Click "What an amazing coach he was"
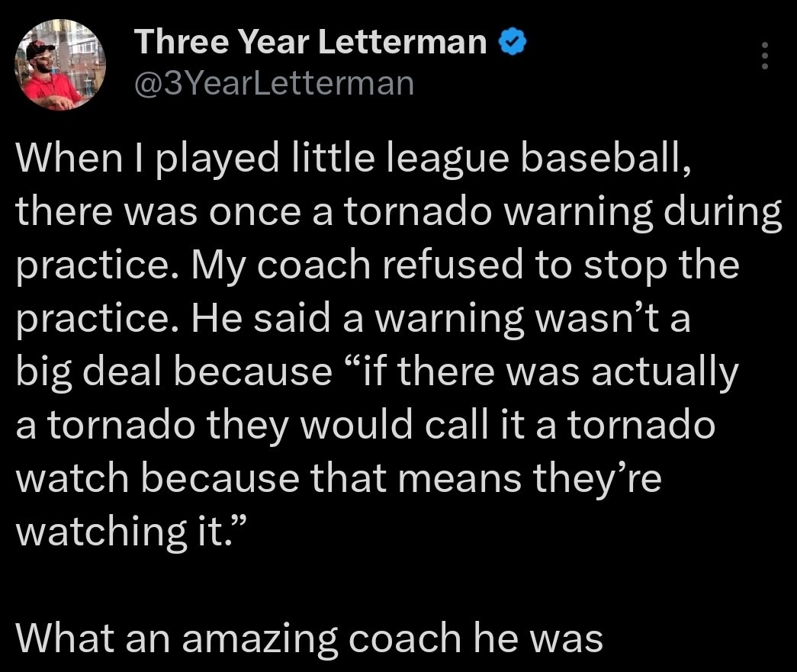This screenshot has height=672, width=797. pos(309,638)
